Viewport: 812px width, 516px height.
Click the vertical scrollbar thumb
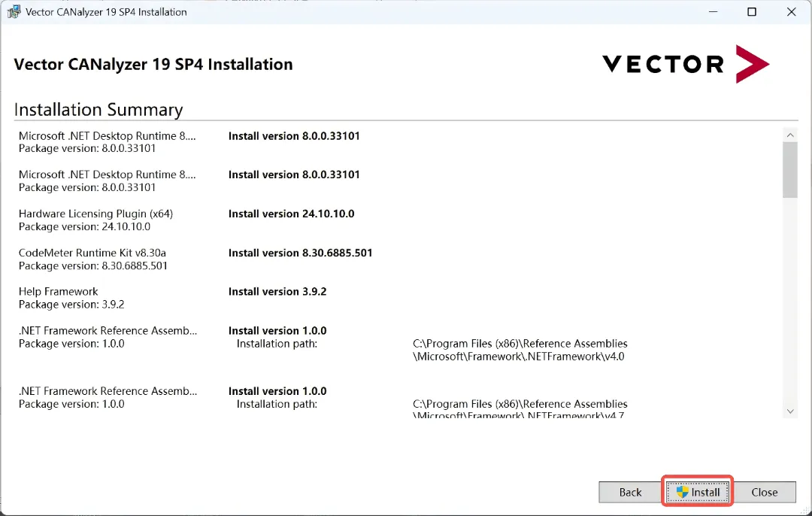(x=789, y=170)
